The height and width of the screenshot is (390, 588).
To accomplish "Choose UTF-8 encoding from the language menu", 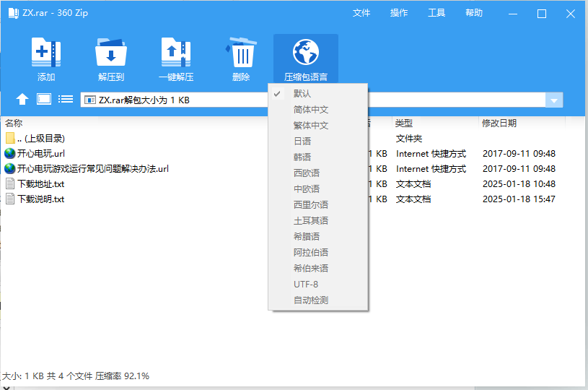I will [x=305, y=285].
